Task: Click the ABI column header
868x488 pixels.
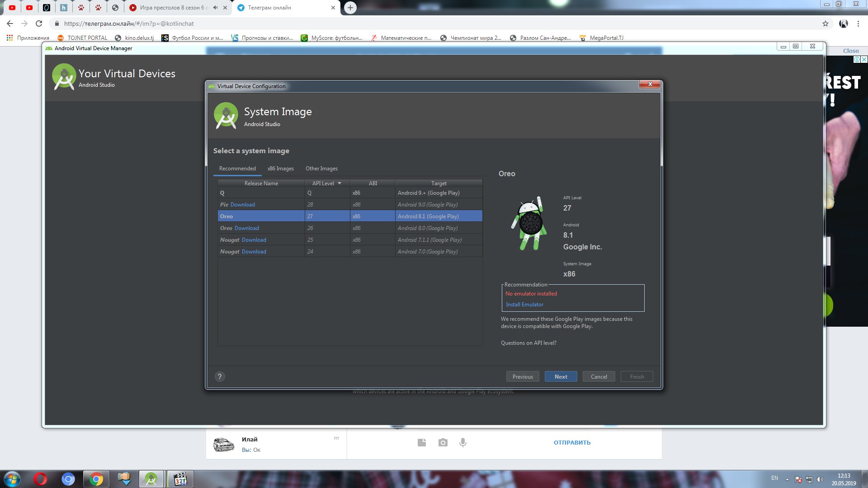Action: click(373, 183)
